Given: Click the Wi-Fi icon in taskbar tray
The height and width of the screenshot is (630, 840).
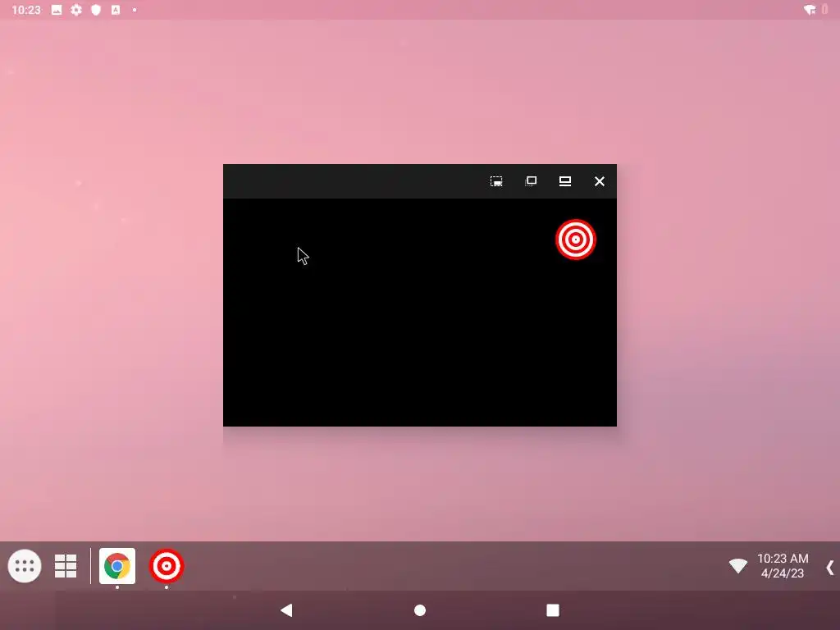Looking at the screenshot, I should pyautogui.click(x=737, y=566).
